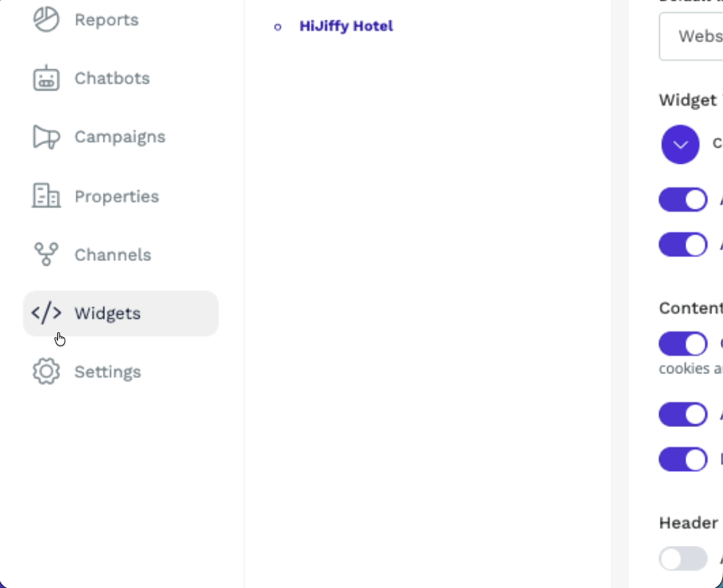Screen dimensions: 723x588
Task: Click the Reports pie chart icon
Action: 46,20
